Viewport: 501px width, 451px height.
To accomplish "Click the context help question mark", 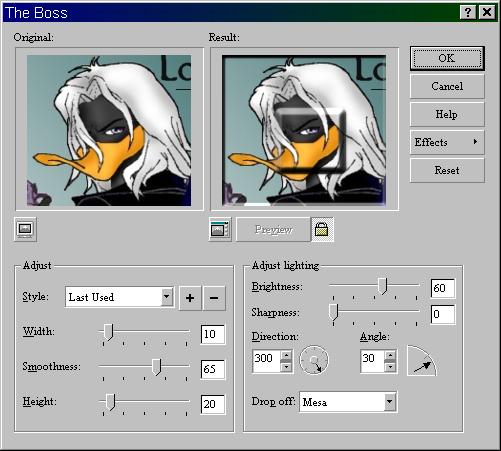I will tap(468, 13).
